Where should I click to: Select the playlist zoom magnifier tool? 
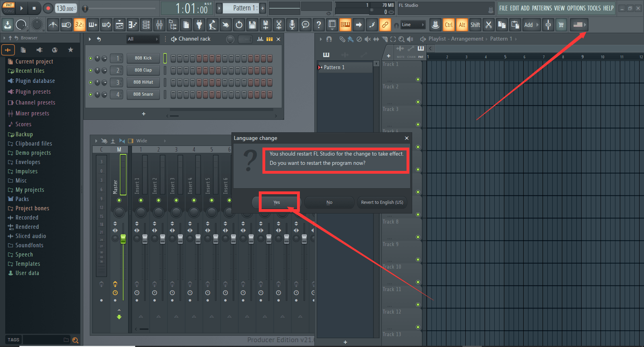(401, 39)
